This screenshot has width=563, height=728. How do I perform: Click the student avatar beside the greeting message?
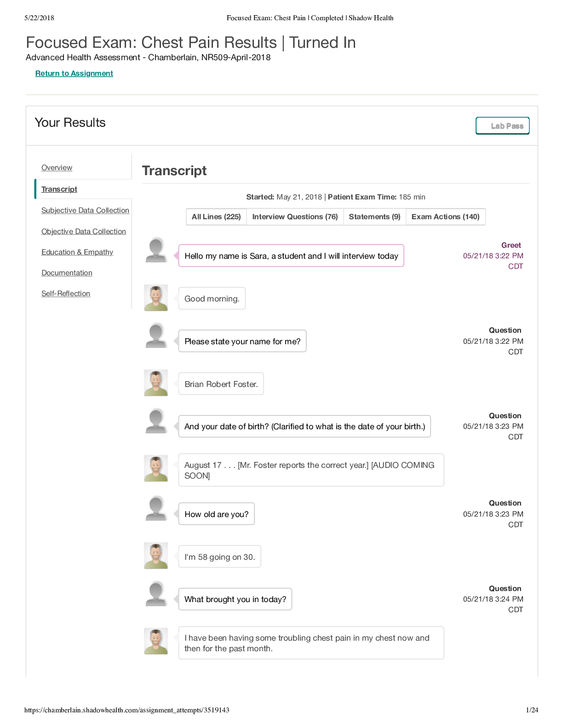coord(156,250)
